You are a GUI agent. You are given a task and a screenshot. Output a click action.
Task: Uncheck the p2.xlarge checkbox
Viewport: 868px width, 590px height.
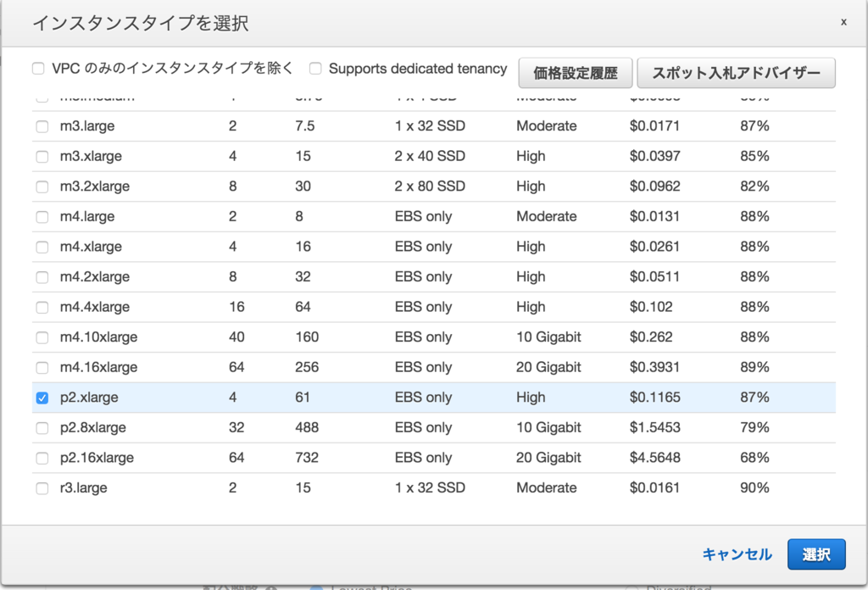tap(42, 398)
